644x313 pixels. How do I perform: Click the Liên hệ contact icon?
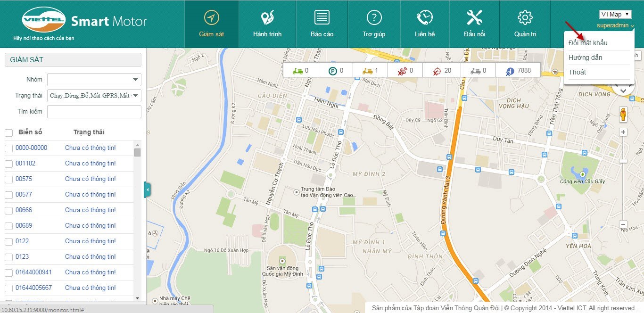424,18
